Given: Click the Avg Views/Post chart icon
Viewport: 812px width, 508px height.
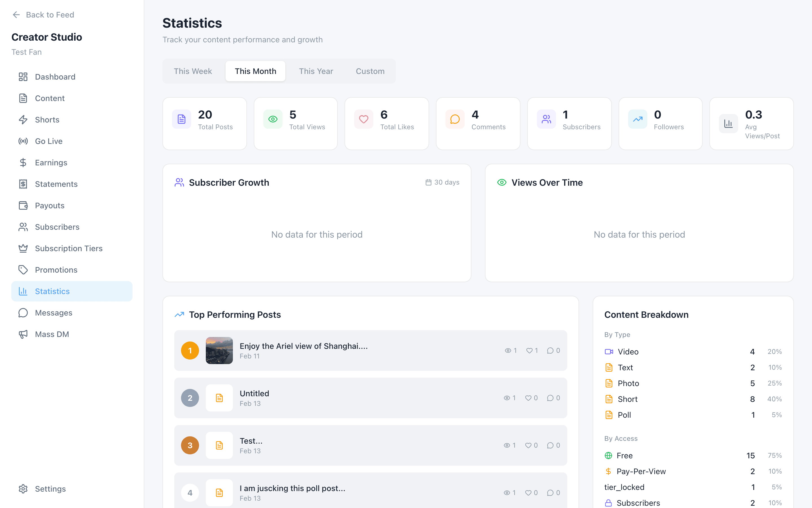Looking at the screenshot, I should click(x=729, y=124).
